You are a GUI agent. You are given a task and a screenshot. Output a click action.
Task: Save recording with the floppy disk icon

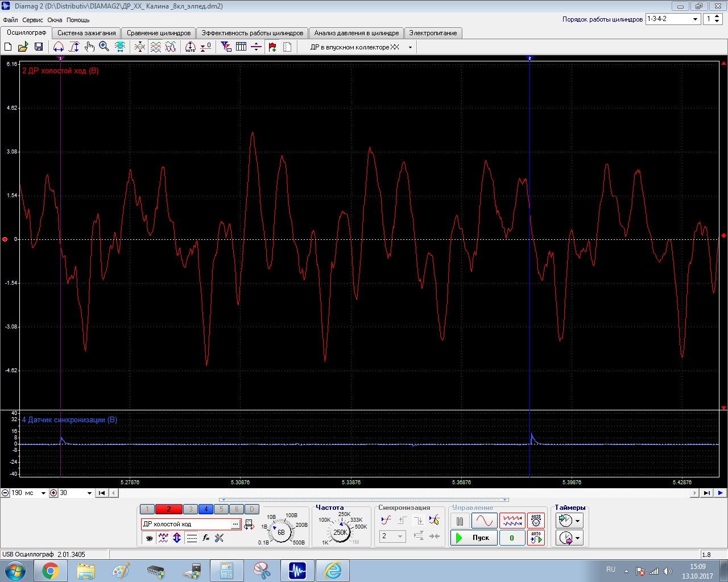(39, 47)
